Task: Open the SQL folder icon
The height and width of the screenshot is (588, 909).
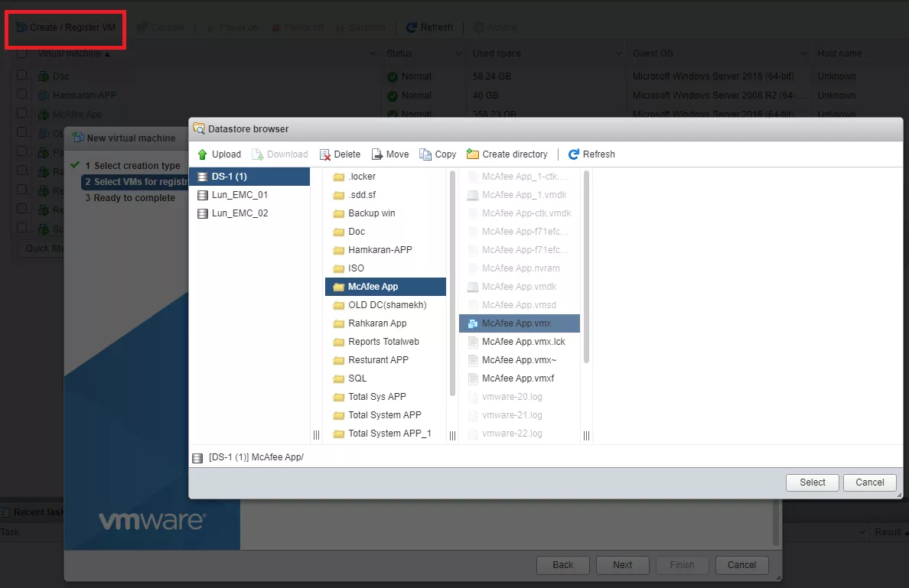Action: [x=338, y=378]
